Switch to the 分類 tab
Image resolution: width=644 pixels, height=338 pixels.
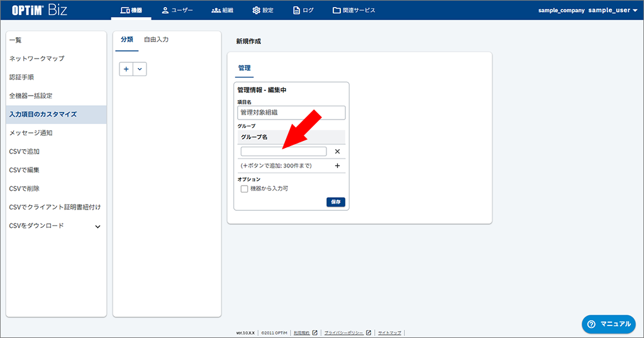click(x=127, y=40)
